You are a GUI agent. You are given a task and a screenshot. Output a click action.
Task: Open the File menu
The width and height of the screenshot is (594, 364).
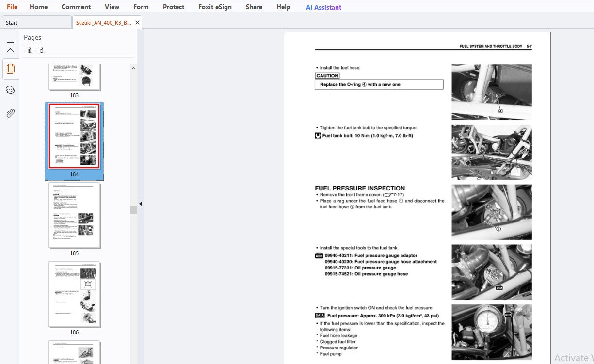12,7
